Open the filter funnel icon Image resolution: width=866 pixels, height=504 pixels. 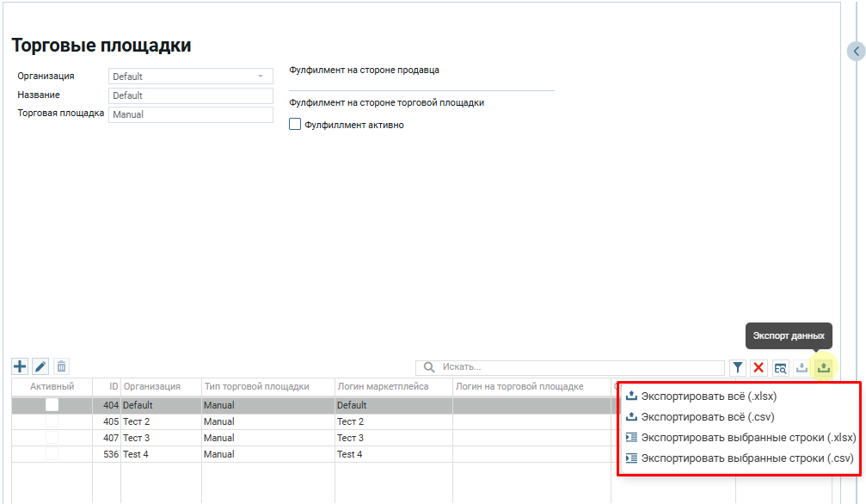click(738, 368)
